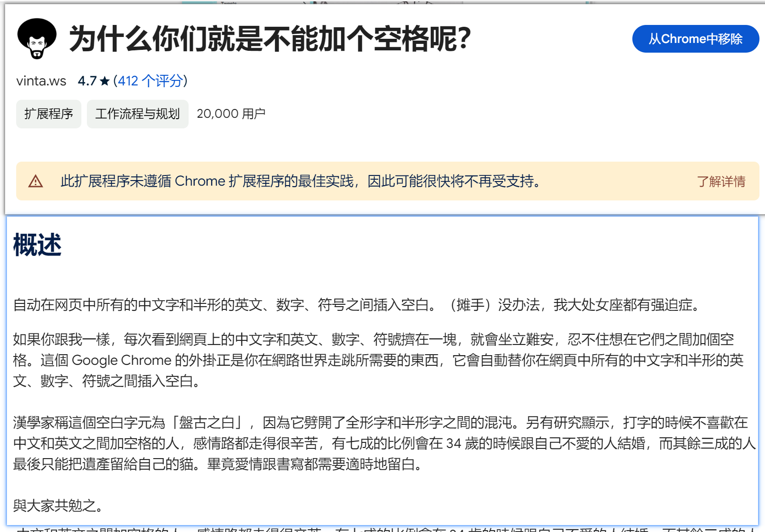
Task: Select the 工作流程与规划 category chip
Action: coord(137,114)
